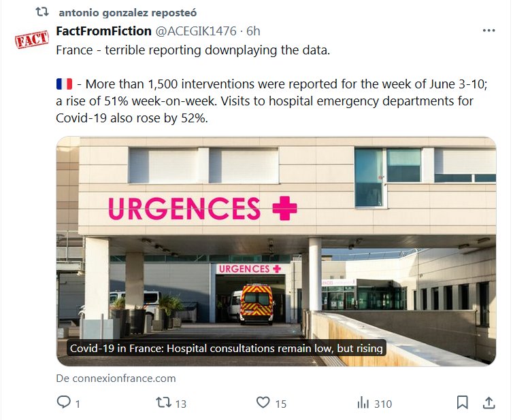This screenshot has width=513, height=420.
Task: Click the tweet text about terrible reporting
Action: click(193, 51)
